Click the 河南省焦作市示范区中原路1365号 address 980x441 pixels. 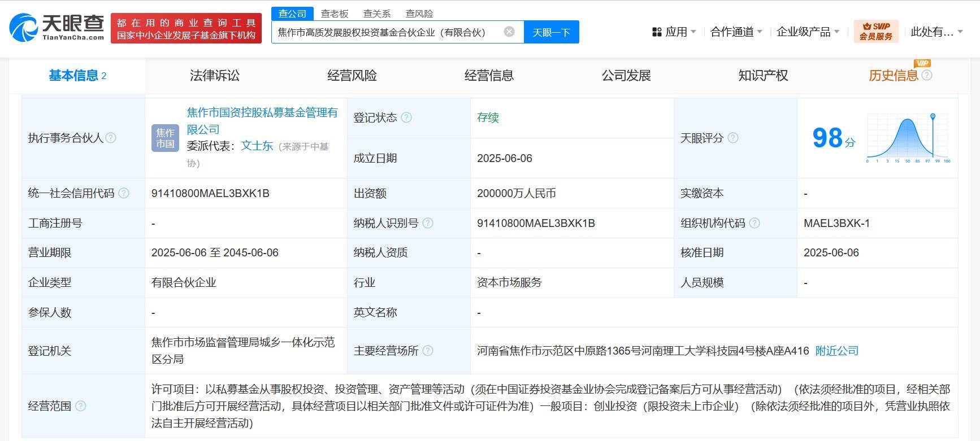pos(643,351)
